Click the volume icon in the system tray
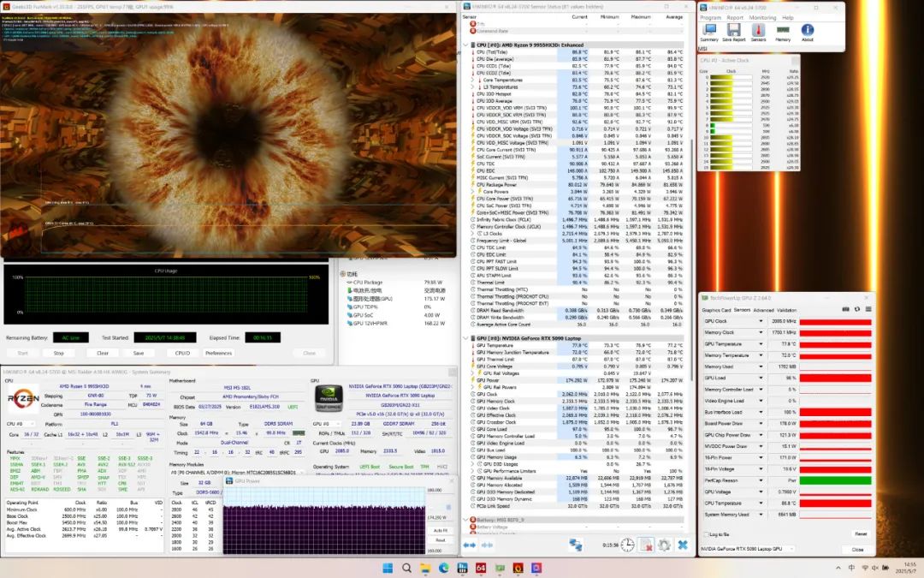The width and height of the screenshot is (924, 578). click(x=875, y=568)
